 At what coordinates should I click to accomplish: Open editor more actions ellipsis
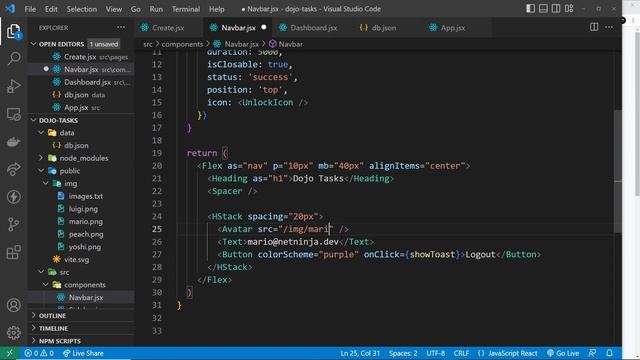click(609, 27)
